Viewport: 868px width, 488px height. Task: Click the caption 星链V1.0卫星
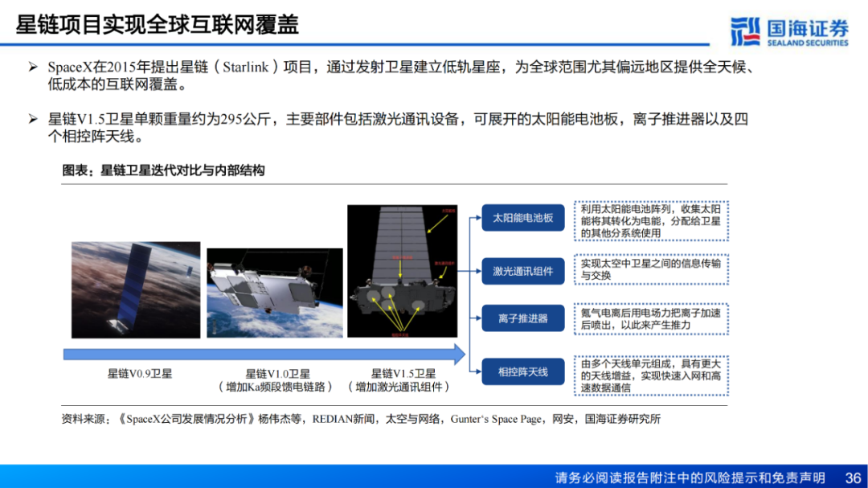point(277,374)
